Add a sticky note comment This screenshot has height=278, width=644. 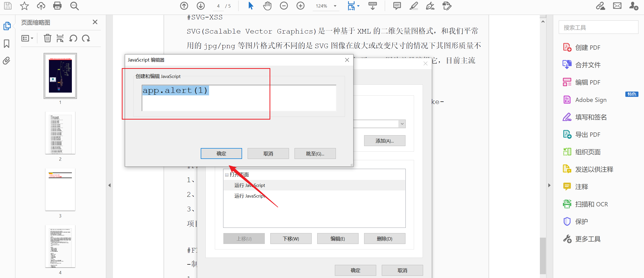pyautogui.click(x=397, y=6)
